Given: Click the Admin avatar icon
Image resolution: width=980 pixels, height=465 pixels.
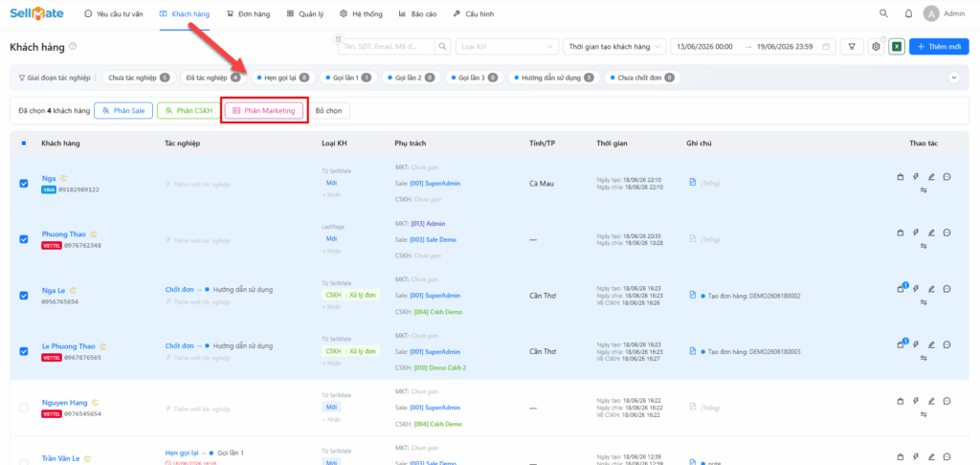Looking at the screenshot, I should pos(931,13).
